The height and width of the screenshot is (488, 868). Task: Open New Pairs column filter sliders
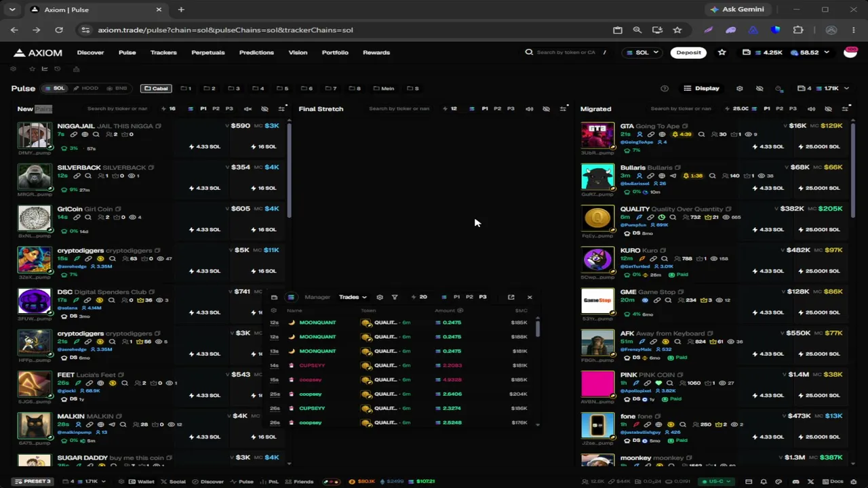[x=282, y=108]
